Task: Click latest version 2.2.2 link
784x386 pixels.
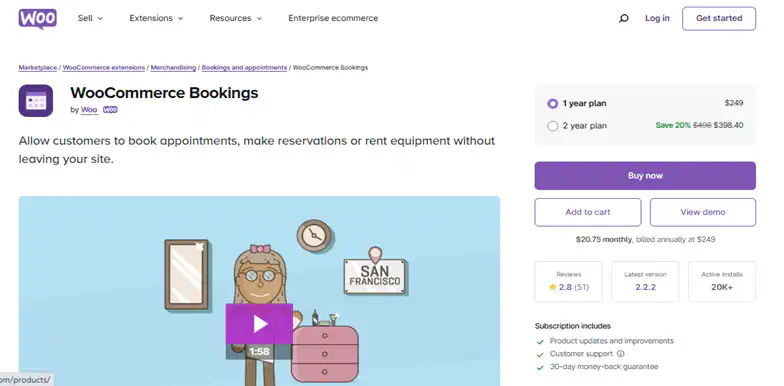Action: (646, 287)
